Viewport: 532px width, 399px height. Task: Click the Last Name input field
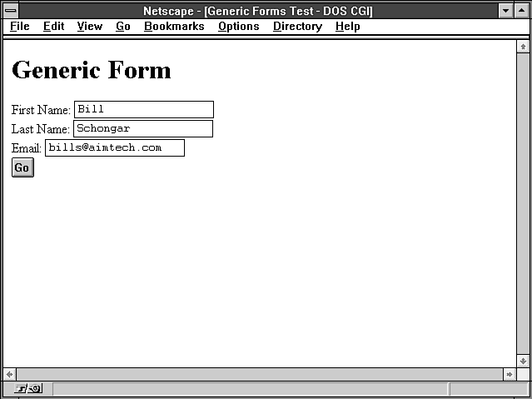click(x=143, y=129)
